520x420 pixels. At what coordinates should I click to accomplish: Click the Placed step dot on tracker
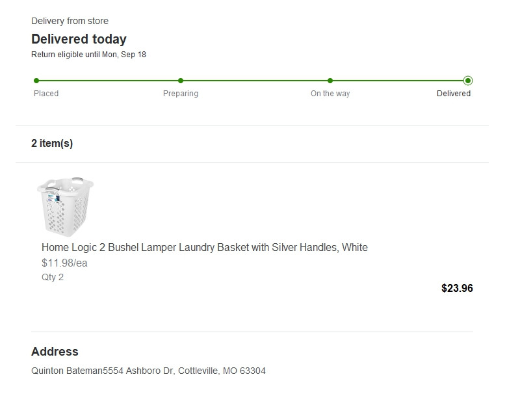coord(36,81)
